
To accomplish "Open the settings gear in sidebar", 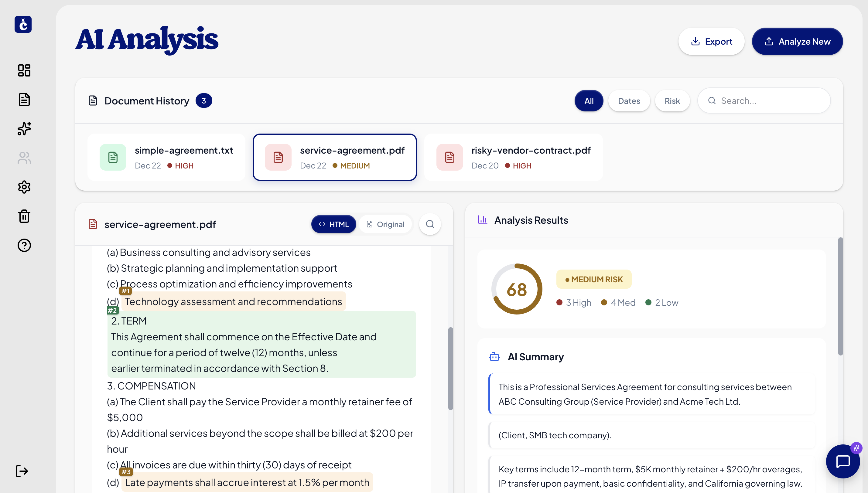I will click(24, 187).
